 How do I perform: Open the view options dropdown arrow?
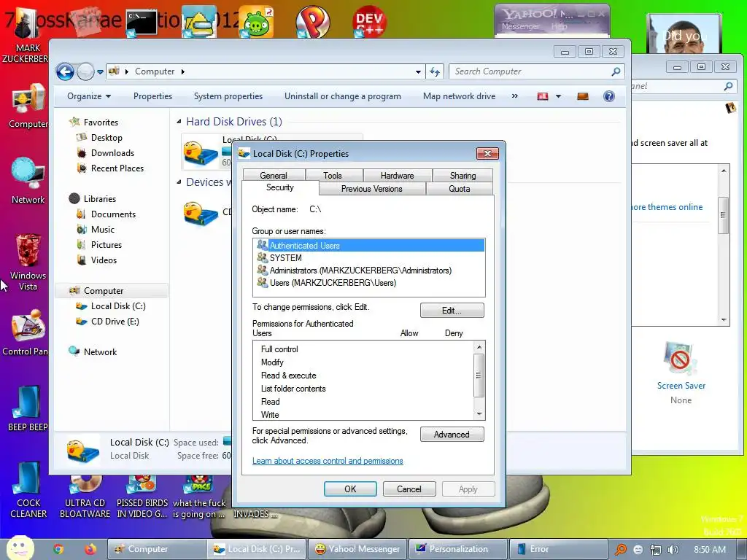[558, 97]
